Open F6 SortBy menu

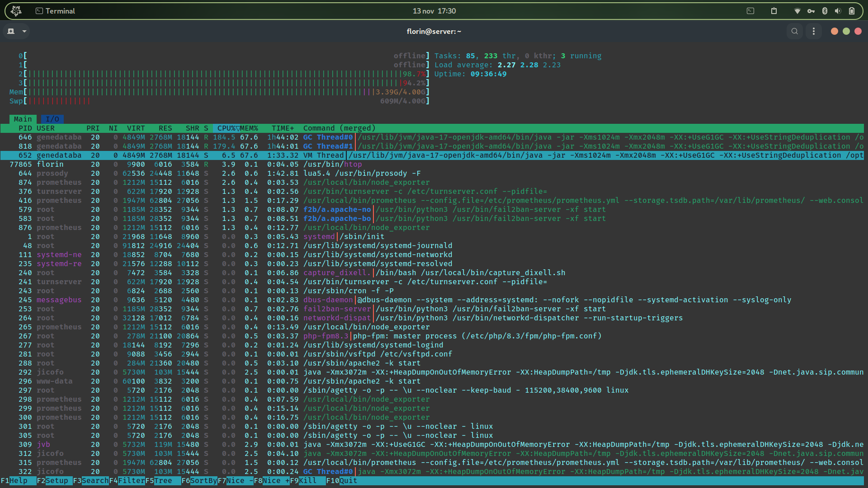[x=199, y=481]
